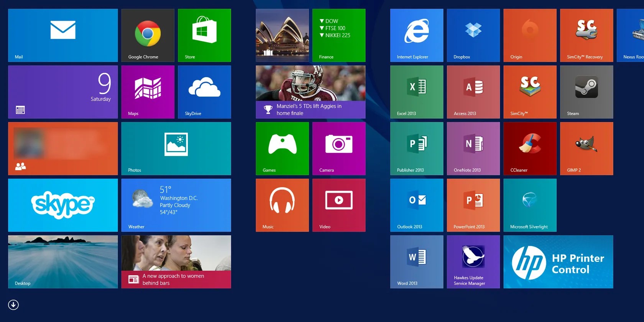644x322 pixels.
Task: Open the Saturday 9 calendar tile
Action: pos(63,92)
